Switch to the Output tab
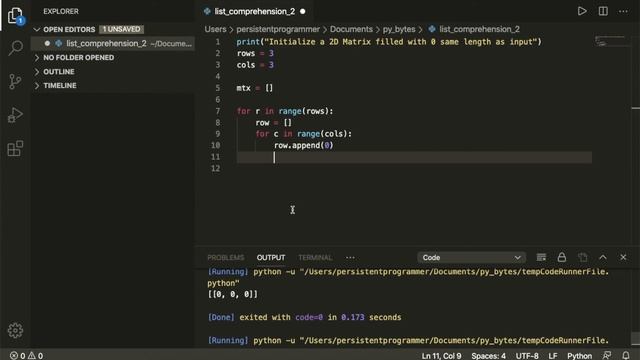Image resolution: width=640 pixels, height=360 pixels. coord(271,258)
